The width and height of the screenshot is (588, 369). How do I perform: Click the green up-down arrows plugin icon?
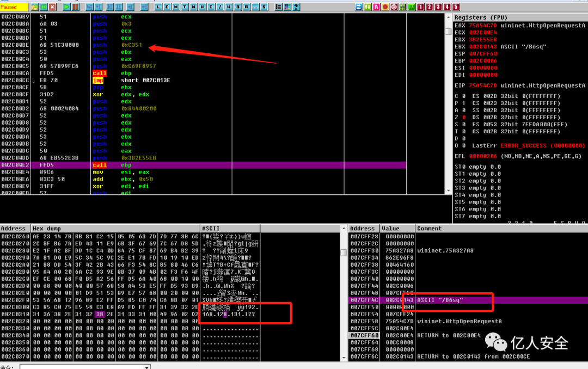pos(367,7)
